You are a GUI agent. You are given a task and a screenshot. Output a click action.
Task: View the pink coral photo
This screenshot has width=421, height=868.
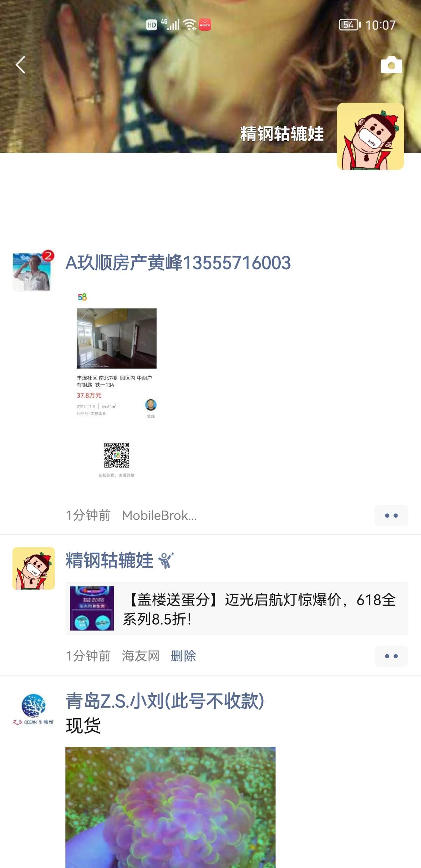(x=170, y=807)
